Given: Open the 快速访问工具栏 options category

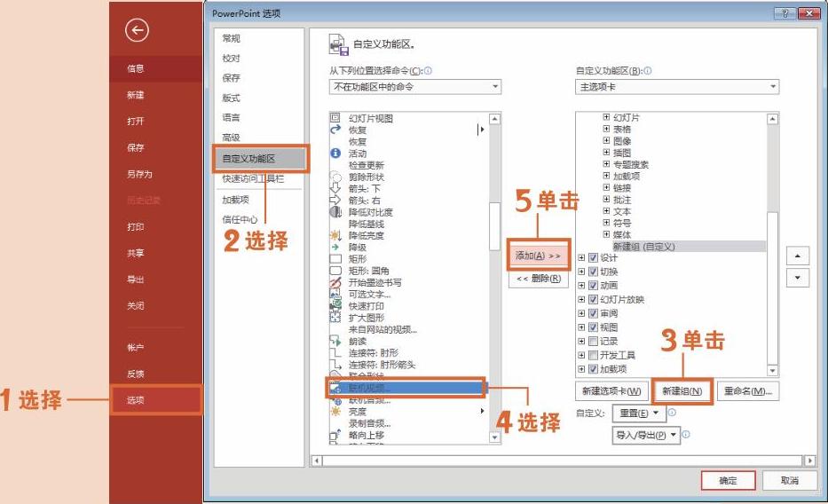Looking at the screenshot, I should (x=253, y=179).
